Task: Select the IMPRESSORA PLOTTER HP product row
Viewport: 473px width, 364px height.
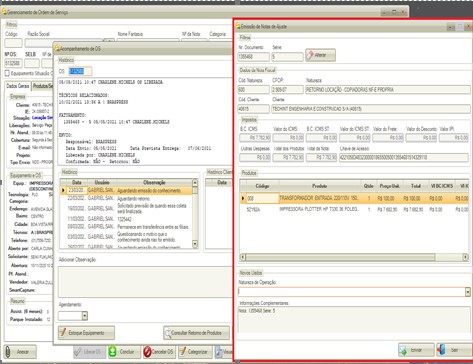Action: click(x=354, y=209)
